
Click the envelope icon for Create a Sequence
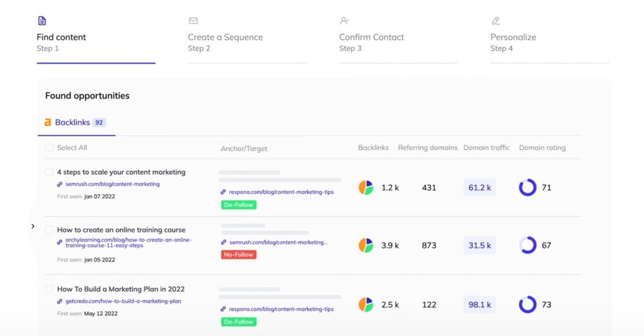point(193,20)
